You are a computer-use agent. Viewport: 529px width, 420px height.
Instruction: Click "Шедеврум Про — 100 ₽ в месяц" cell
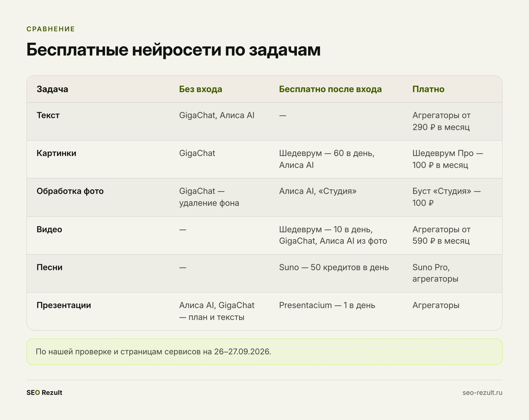[447, 159]
